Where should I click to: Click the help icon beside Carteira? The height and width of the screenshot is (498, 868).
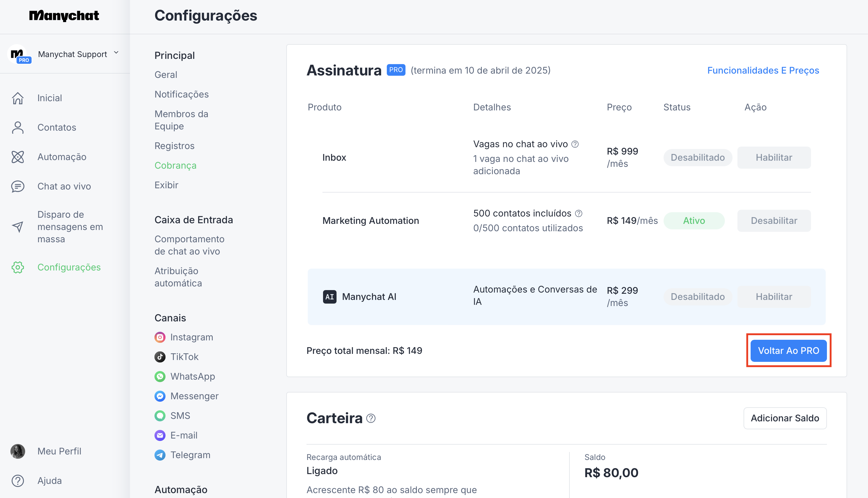tap(371, 418)
